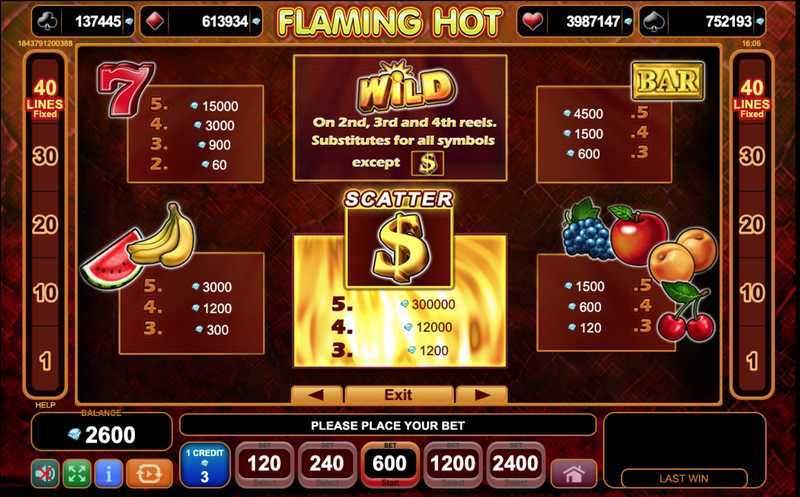The image size is (800, 497).
Task: Exit the paytable screen
Action: pyautogui.click(x=399, y=394)
